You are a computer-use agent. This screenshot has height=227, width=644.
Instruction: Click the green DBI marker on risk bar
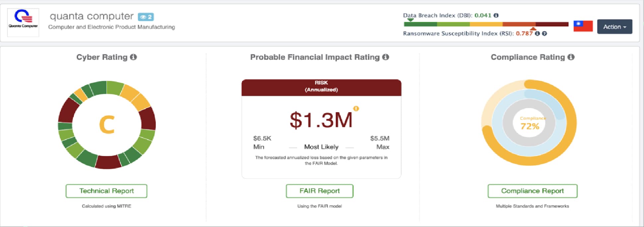411,20
